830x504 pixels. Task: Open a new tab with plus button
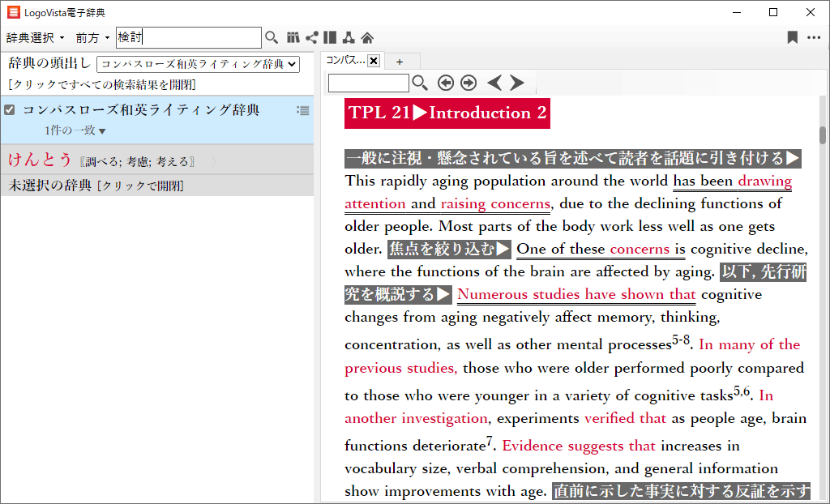pos(399,61)
